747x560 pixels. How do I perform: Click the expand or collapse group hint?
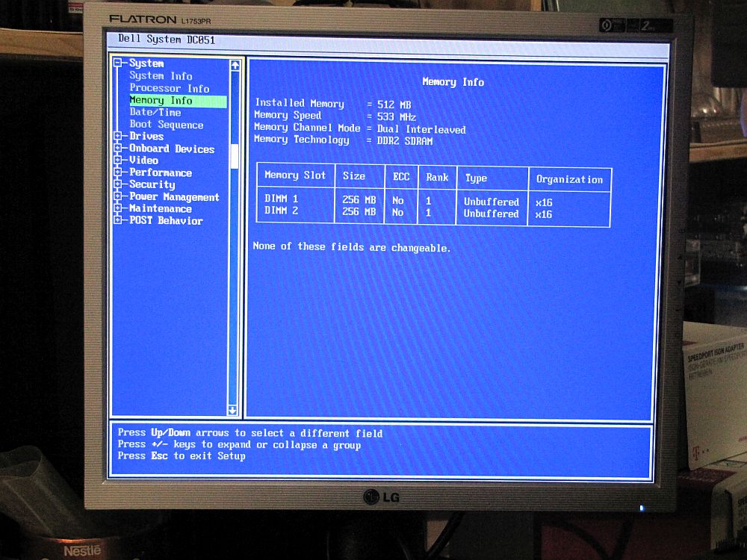239,444
